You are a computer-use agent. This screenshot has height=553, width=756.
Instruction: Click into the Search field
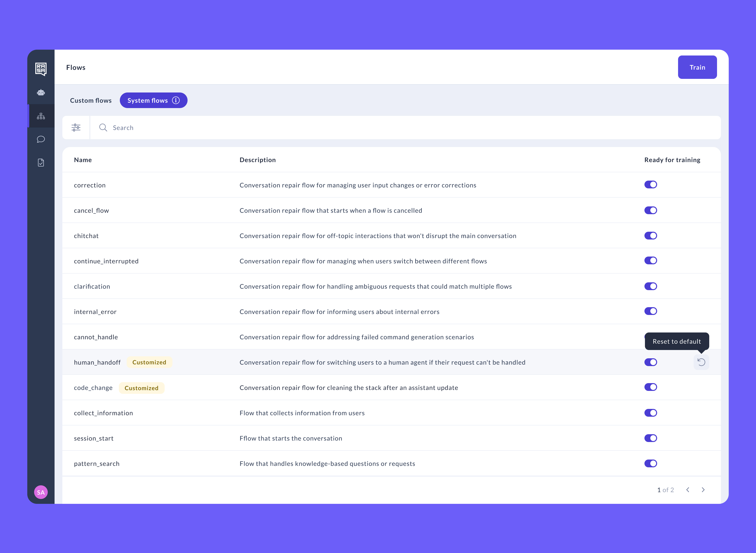(335, 128)
